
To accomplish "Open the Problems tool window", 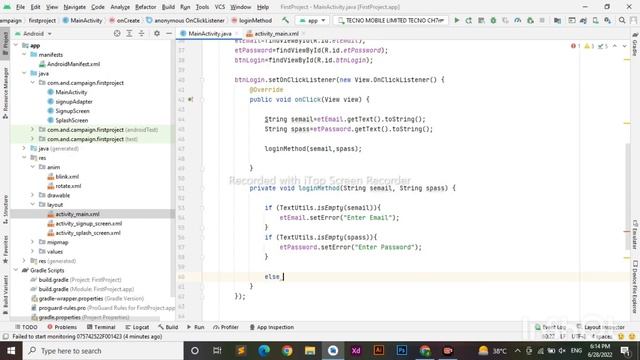I will point(62,327).
